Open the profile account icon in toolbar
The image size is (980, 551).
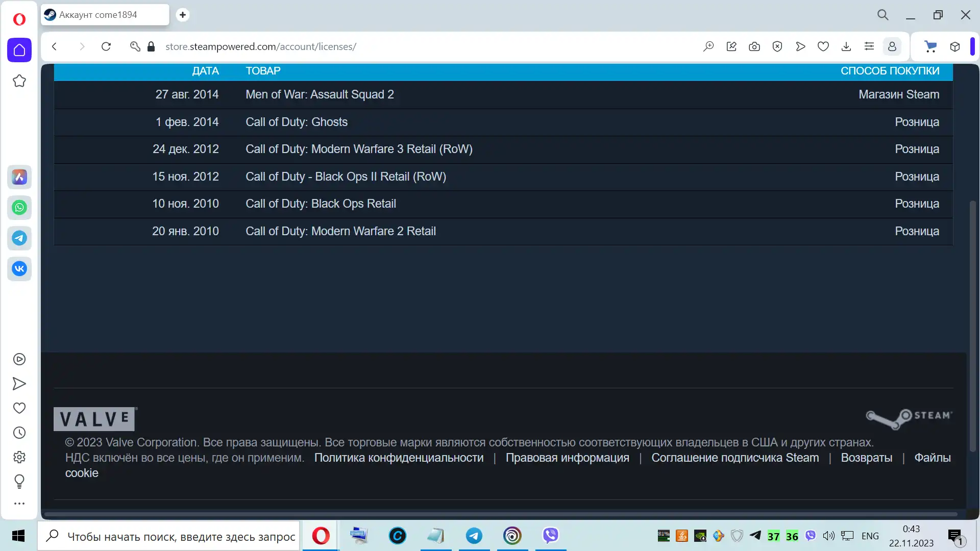(x=892, y=46)
